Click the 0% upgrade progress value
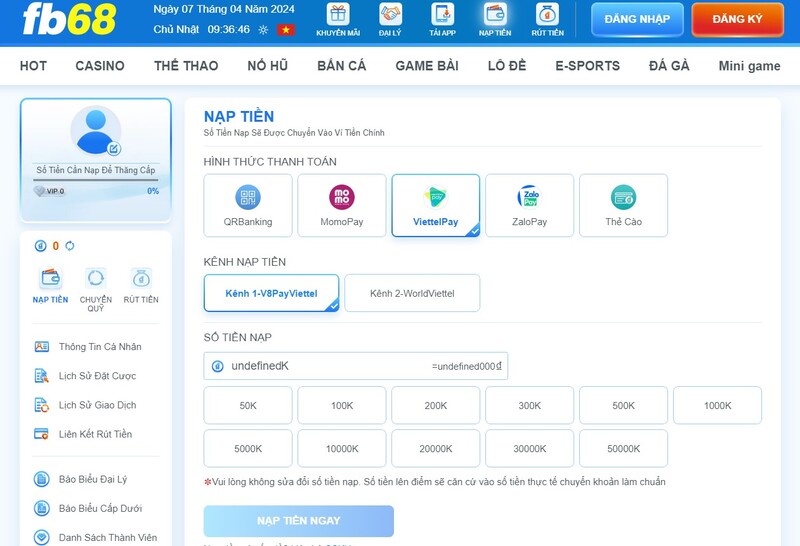800x546 pixels. [153, 191]
